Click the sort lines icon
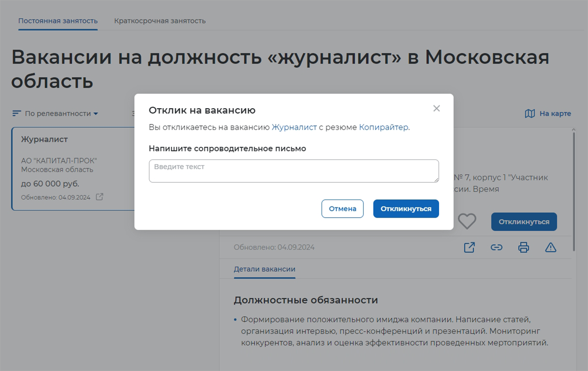Screen dimensions: 588x371 (17, 113)
